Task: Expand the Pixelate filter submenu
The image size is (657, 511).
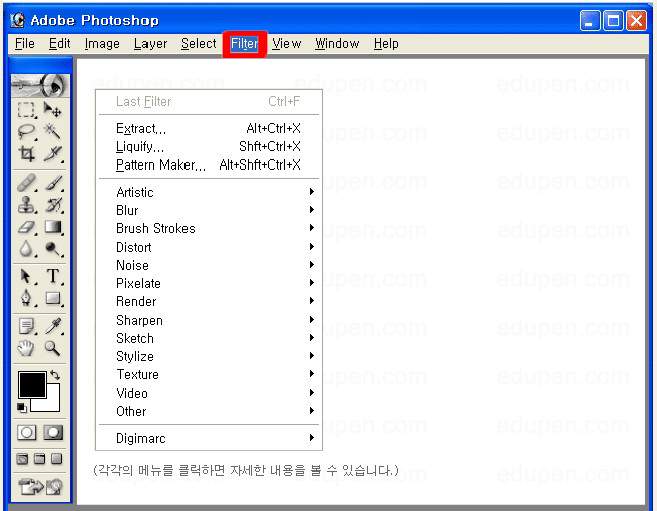Action: [209, 284]
